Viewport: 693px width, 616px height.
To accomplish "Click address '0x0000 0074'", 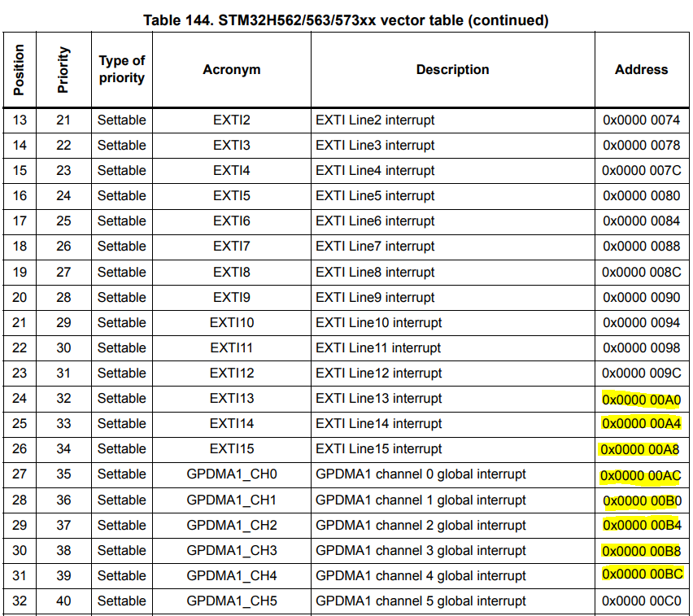I will (x=641, y=120).
